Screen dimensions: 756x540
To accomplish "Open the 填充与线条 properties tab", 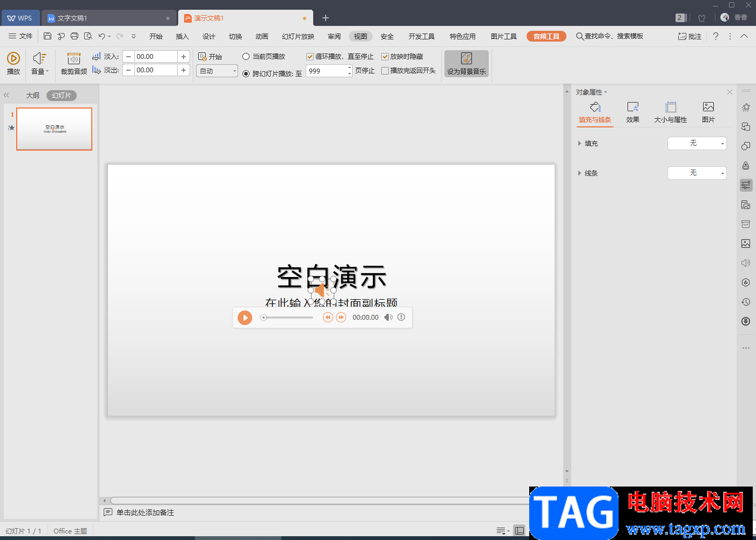I will click(x=595, y=112).
